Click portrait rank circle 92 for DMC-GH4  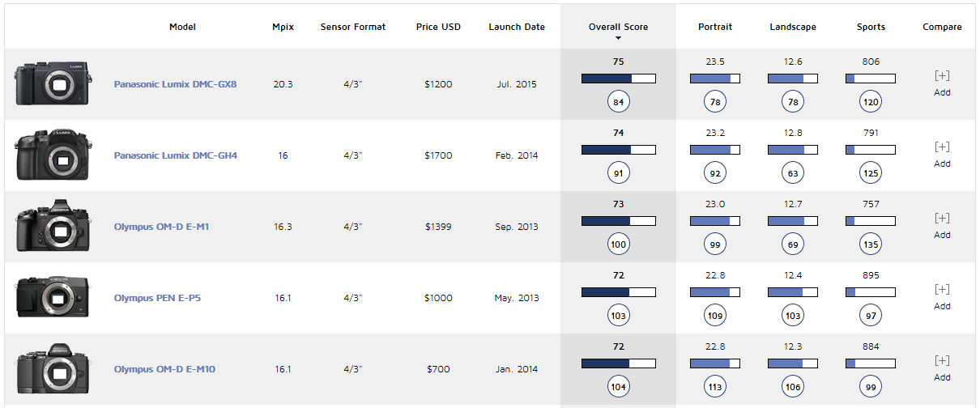pyautogui.click(x=715, y=173)
